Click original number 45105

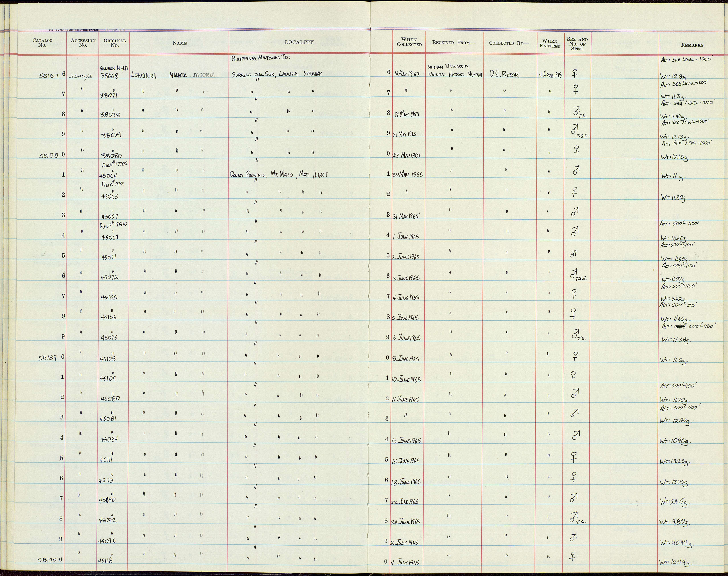(110, 298)
